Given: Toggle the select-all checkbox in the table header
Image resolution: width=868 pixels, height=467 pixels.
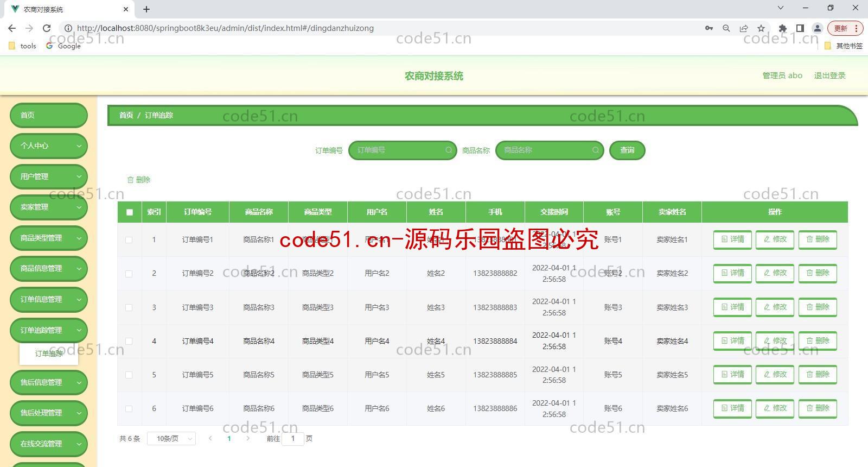Looking at the screenshot, I should tap(129, 212).
